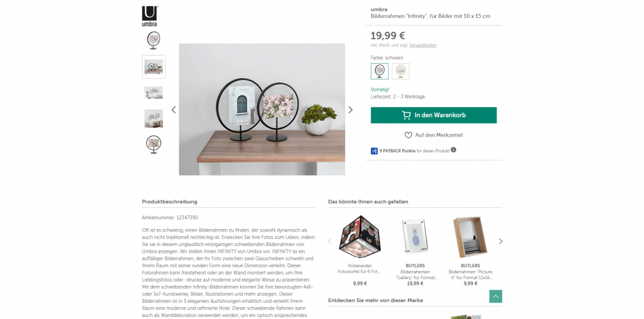644x319 pixels.
Task: Select the third gallery thumbnail
Action: (154, 92)
